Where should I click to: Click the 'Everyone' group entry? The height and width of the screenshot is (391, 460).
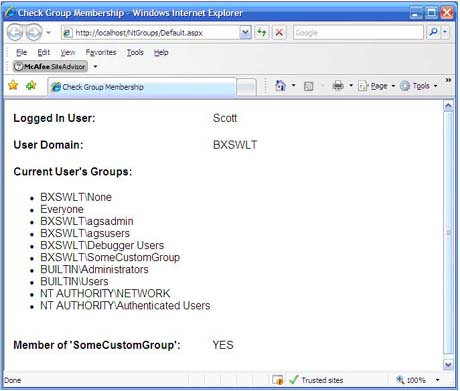(62, 209)
